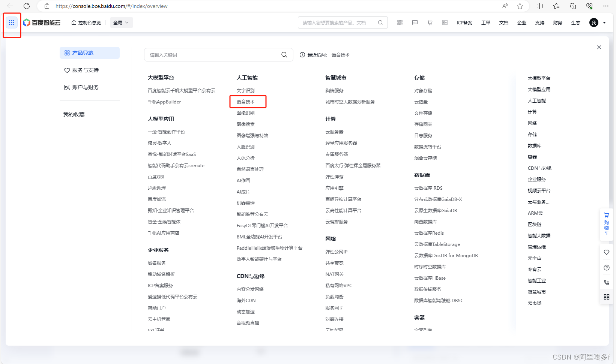Viewport: 616px width, 364px height.
Task: Open 控制台总览 in header
Action: (86, 22)
